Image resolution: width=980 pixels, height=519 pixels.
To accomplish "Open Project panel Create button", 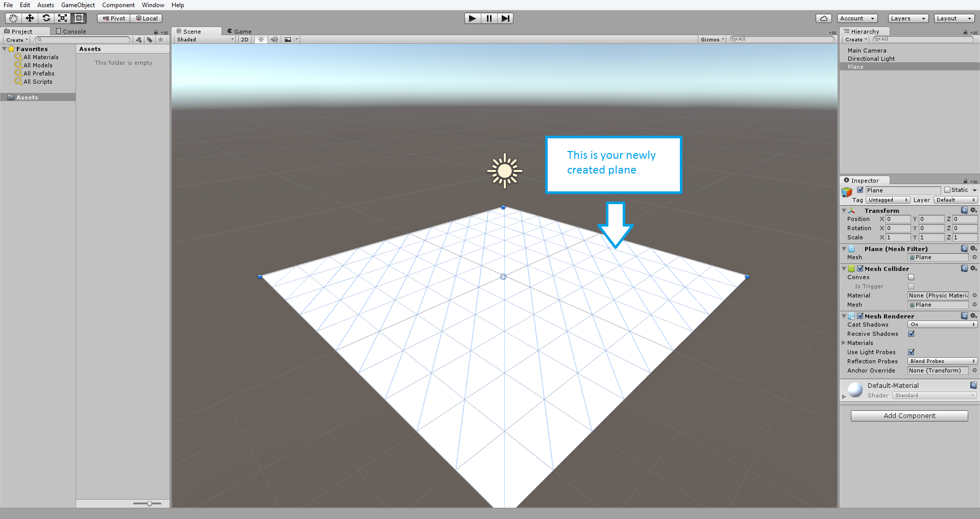I will pyautogui.click(x=17, y=40).
